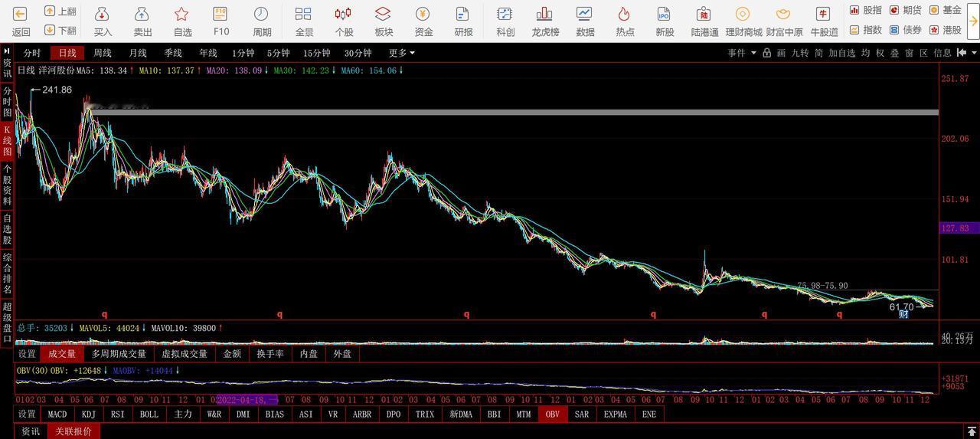Click 信息 info button

942,53
